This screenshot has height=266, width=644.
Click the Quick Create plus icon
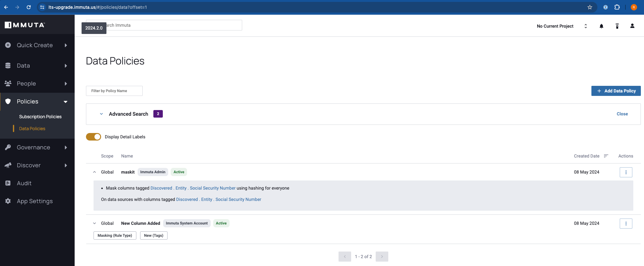point(8,45)
